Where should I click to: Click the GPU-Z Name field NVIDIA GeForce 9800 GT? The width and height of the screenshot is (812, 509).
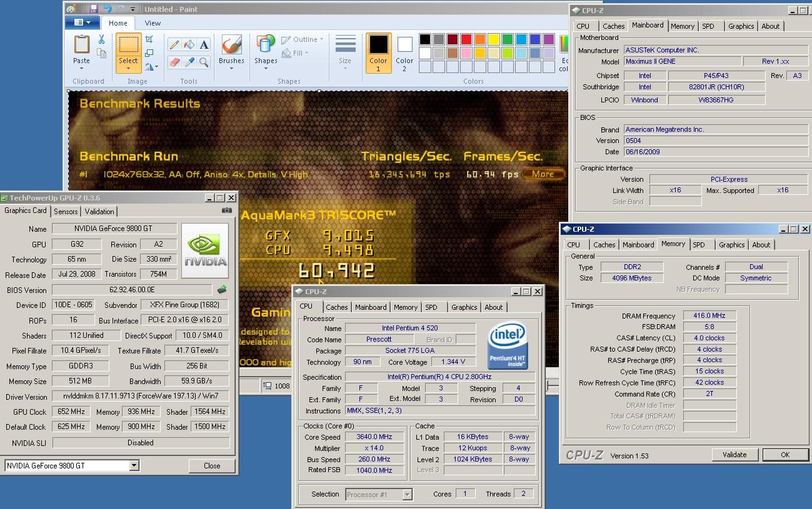114,229
